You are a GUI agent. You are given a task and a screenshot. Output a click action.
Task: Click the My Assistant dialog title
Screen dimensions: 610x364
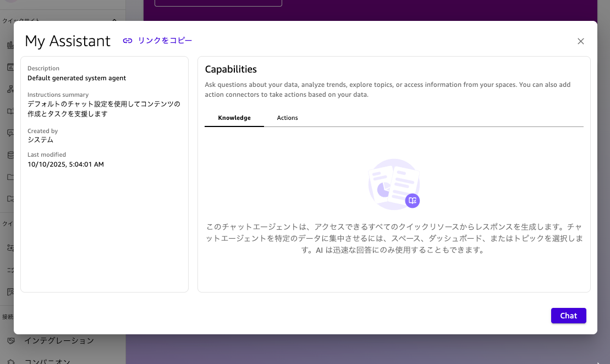click(68, 41)
